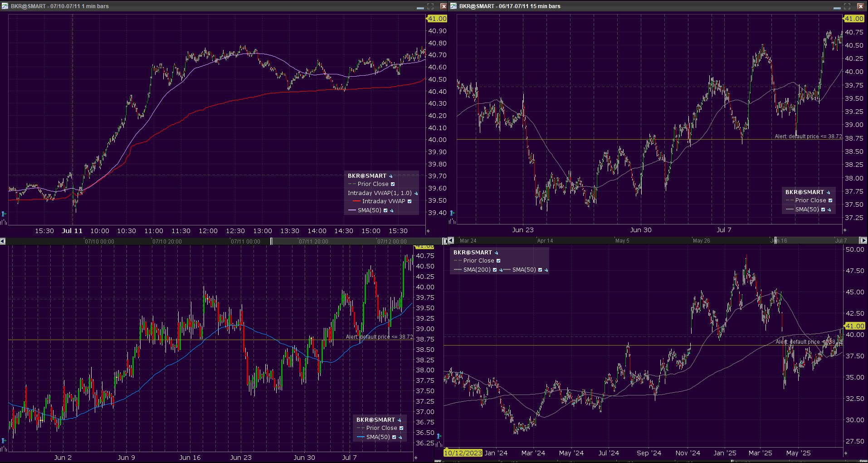Open BKR@SMART wrench settings in 15 min chart legend
868x463 pixels.
click(828, 192)
